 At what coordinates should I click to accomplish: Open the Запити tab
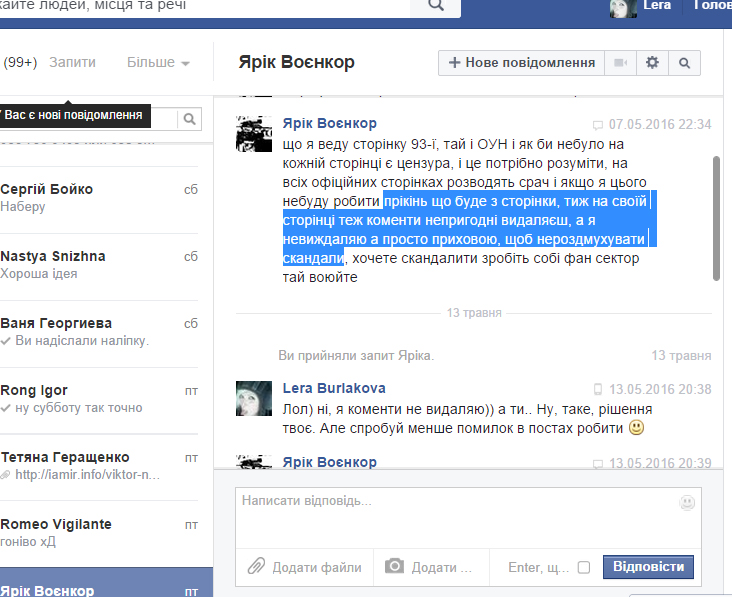pos(72,62)
